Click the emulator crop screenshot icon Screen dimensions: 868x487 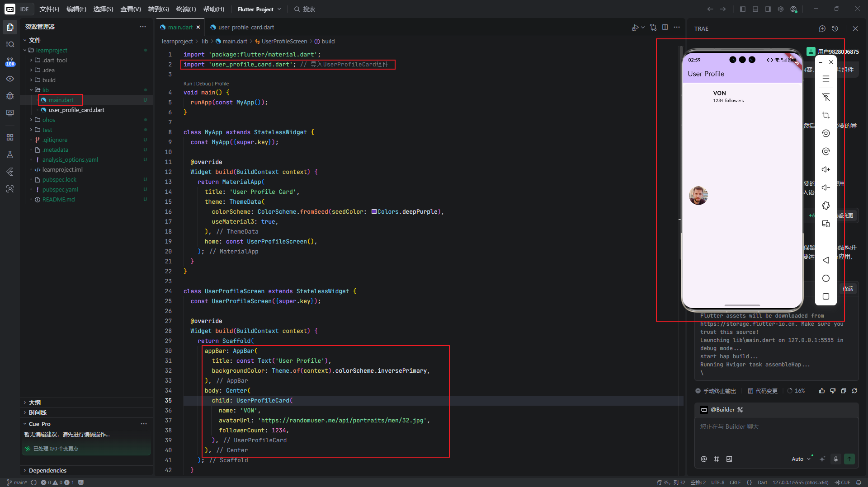click(x=826, y=115)
